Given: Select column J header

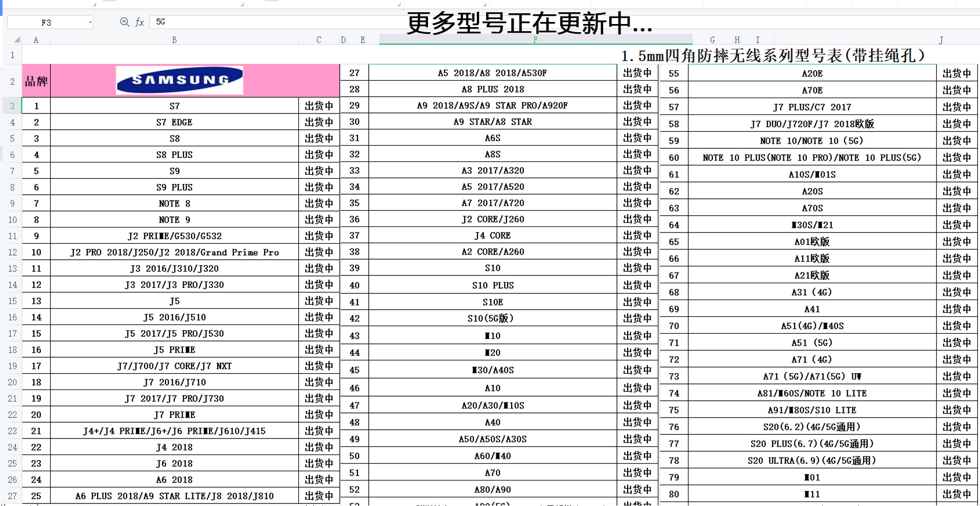Looking at the screenshot, I should (941, 40).
